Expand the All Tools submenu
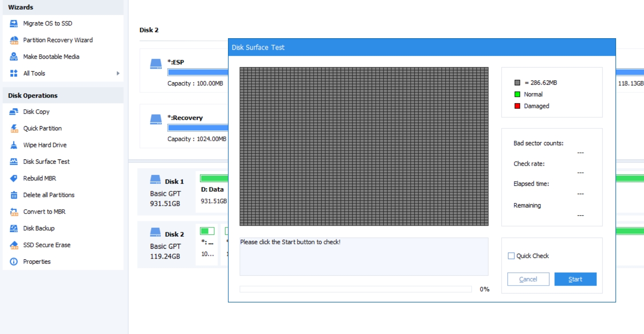The image size is (644, 334). coord(34,73)
